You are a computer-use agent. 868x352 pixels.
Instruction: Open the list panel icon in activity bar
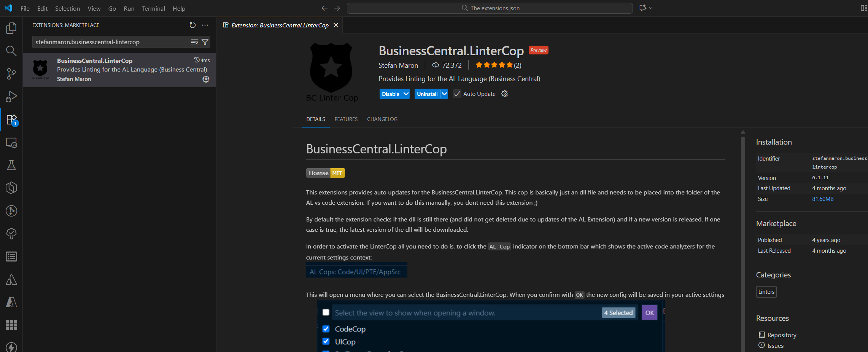pyautogui.click(x=11, y=256)
